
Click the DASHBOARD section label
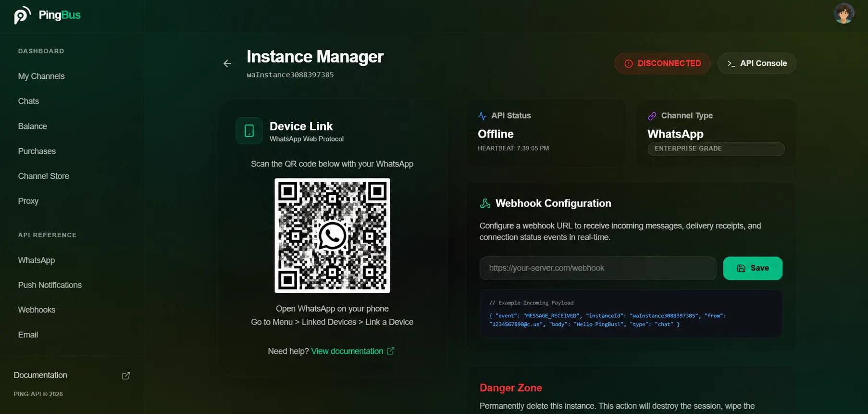coord(41,51)
